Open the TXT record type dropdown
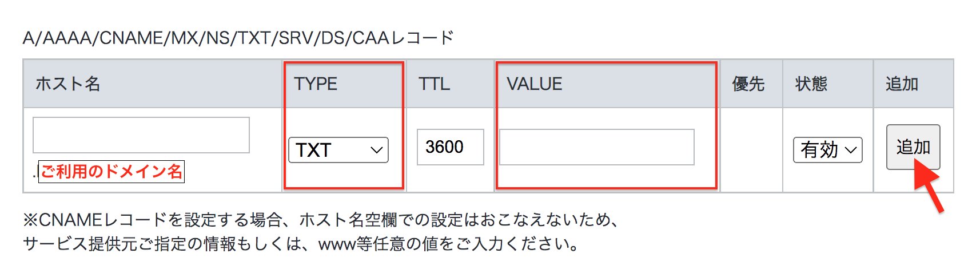 (338, 150)
